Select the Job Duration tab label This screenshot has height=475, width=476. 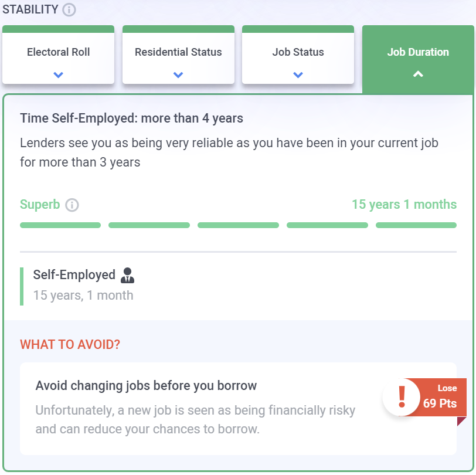click(418, 52)
